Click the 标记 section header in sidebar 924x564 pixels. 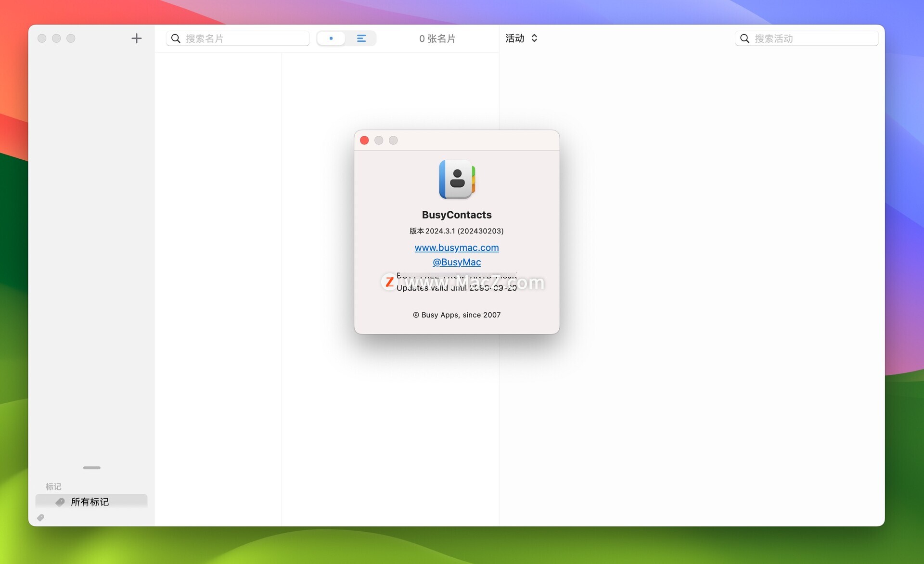tap(53, 487)
